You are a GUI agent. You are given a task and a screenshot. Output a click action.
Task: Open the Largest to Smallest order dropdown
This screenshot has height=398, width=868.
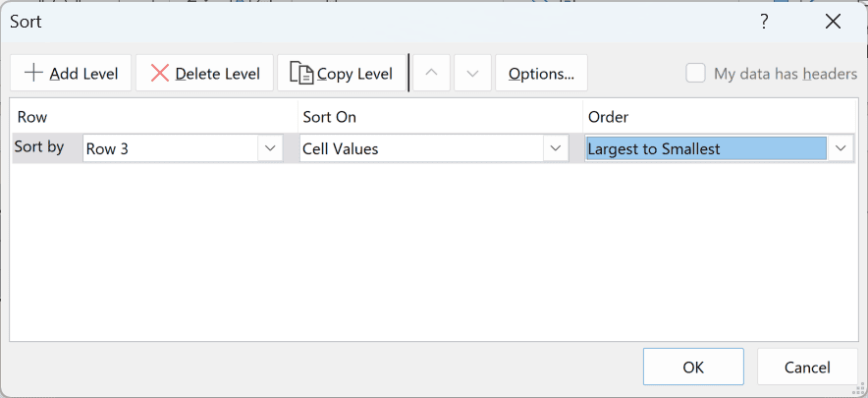click(x=841, y=148)
